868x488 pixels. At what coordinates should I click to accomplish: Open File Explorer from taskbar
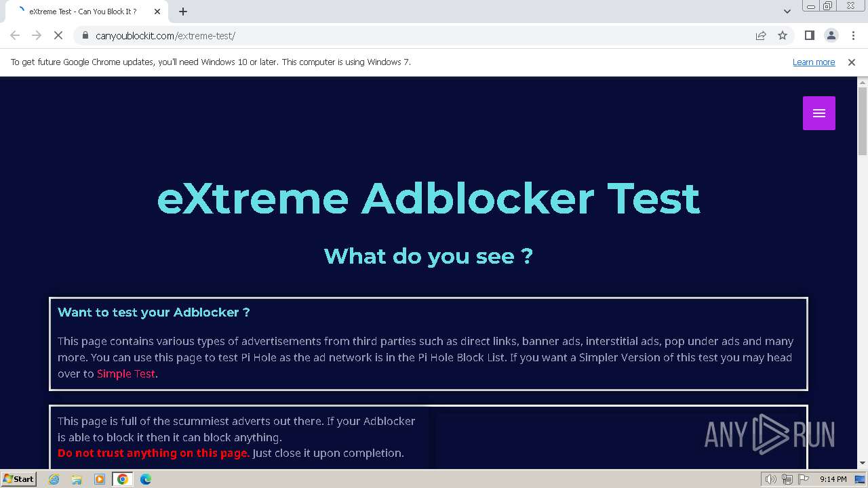[x=77, y=479]
